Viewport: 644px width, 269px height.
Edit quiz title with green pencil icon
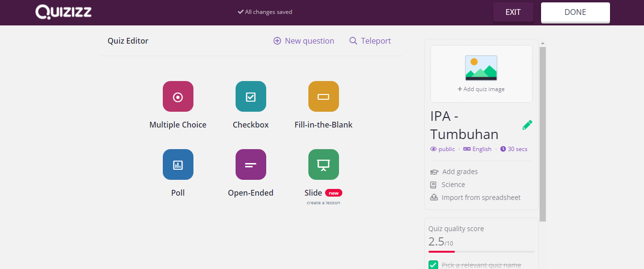click(527, 125)
